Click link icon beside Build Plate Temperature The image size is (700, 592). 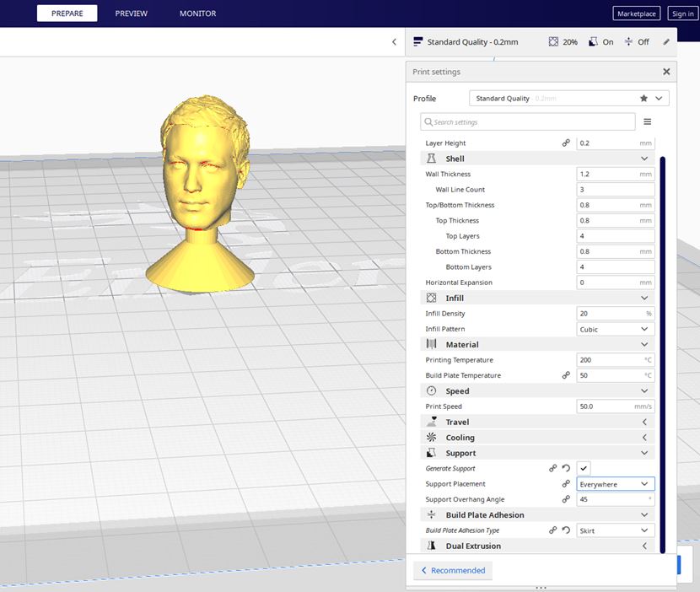[x=566, y=375]
